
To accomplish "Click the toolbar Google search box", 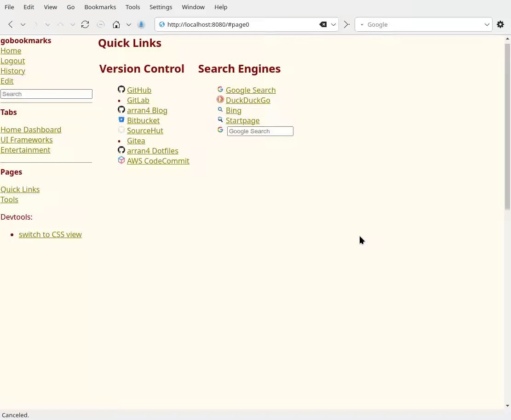I will (x=424, y=24).
